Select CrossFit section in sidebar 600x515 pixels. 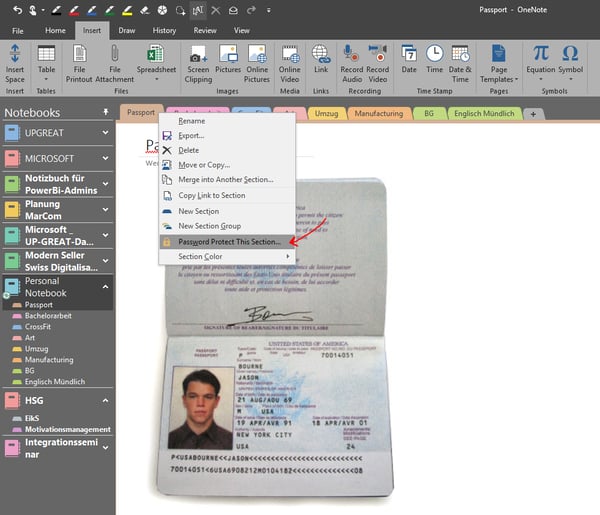(38, 327)
